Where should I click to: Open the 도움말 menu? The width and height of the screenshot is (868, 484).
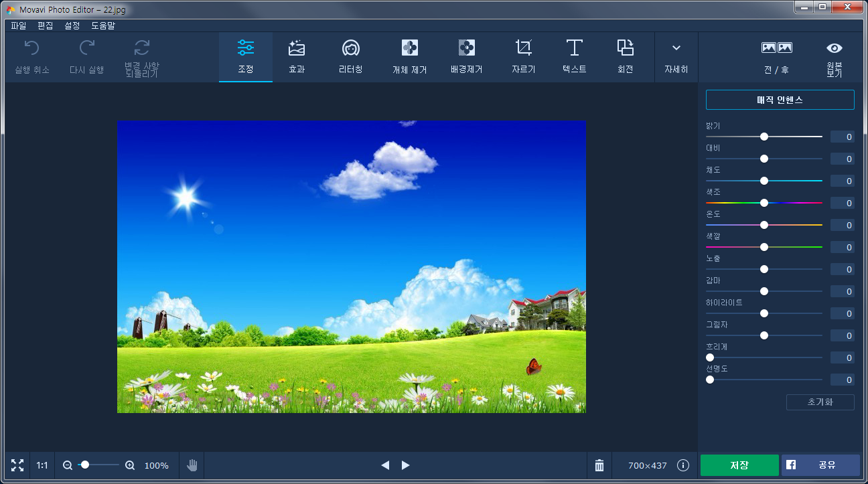pos(103,25)
